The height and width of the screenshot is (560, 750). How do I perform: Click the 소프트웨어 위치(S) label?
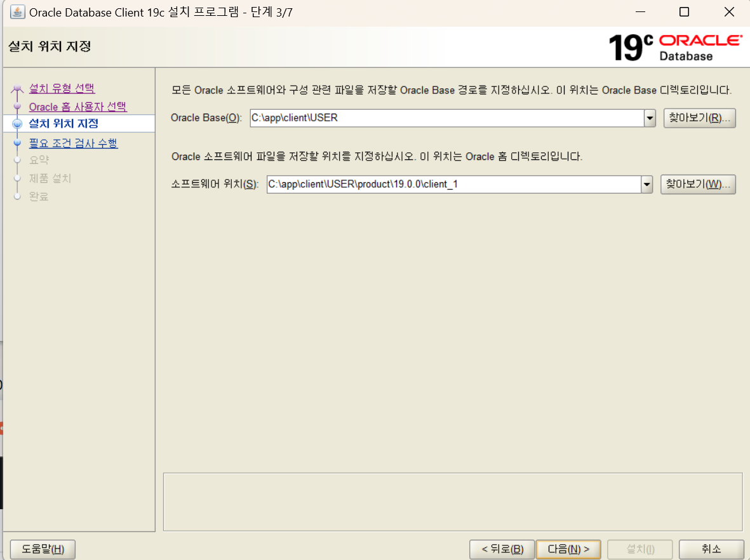pyautogui.click(x=215, y=185)
